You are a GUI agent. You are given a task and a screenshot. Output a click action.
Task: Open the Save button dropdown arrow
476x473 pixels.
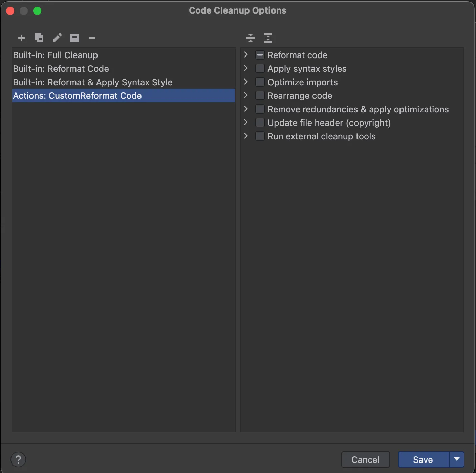click(x=457, y=459)
